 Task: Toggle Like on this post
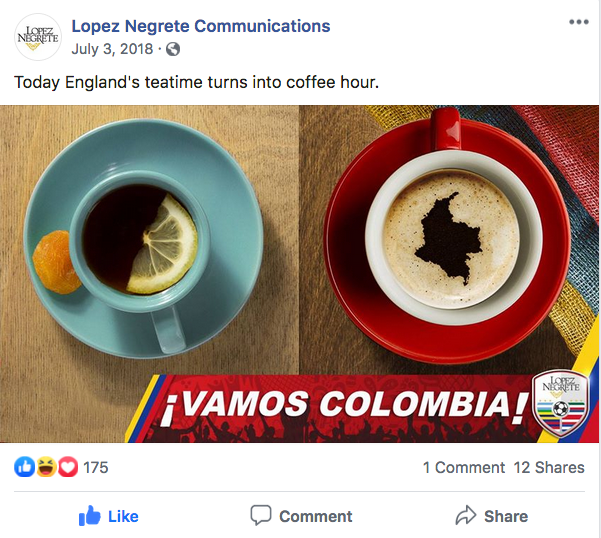109,516
